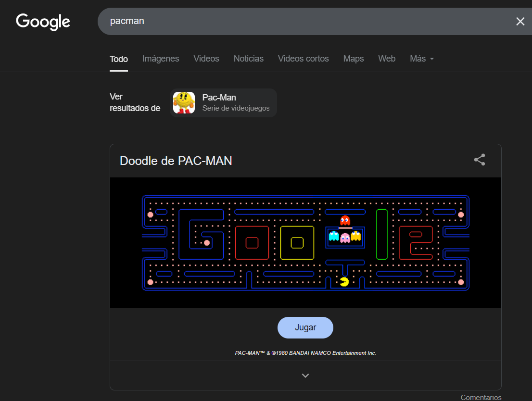Select the Web tab

tap(387, 59)
